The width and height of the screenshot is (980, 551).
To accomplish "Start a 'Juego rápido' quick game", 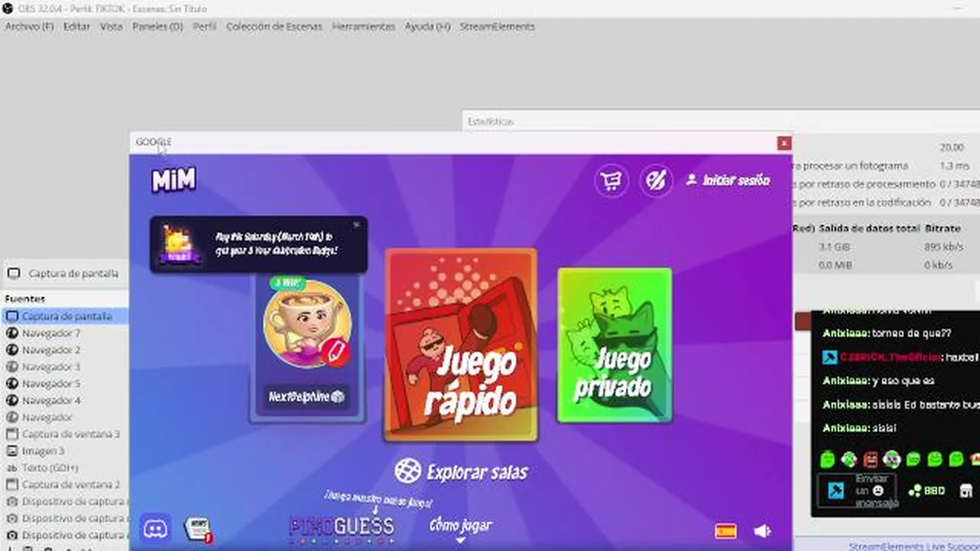I will (x=461, y=344).
